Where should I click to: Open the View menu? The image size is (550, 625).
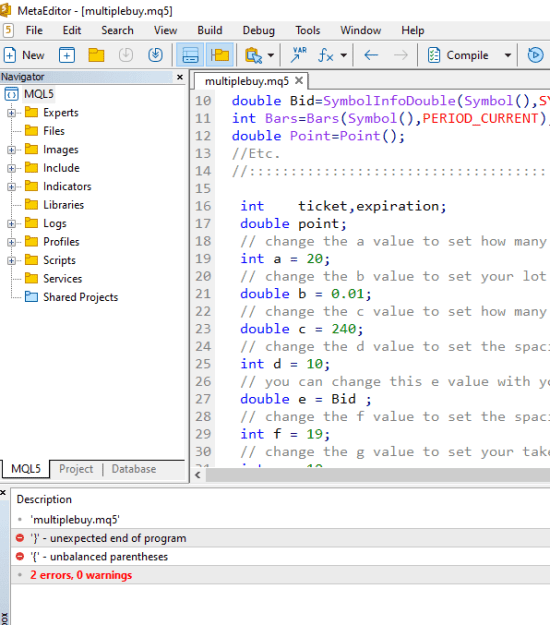(x=165, y=30)
